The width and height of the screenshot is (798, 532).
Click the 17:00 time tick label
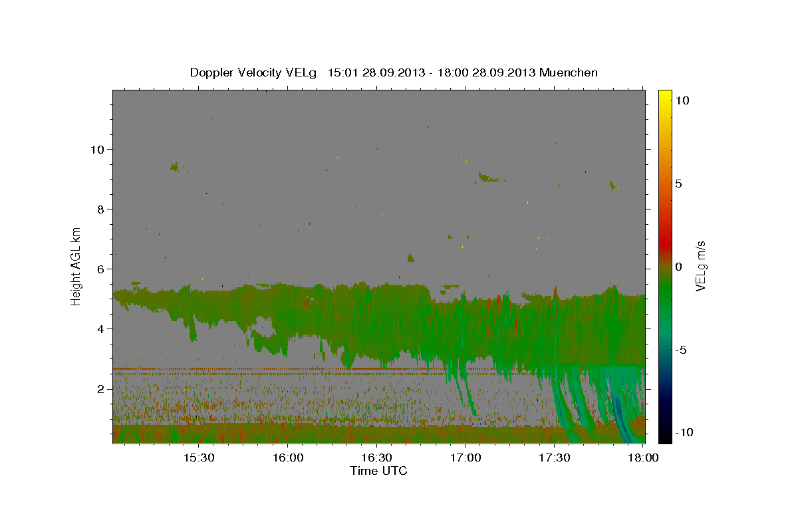[x=465, y=458]
